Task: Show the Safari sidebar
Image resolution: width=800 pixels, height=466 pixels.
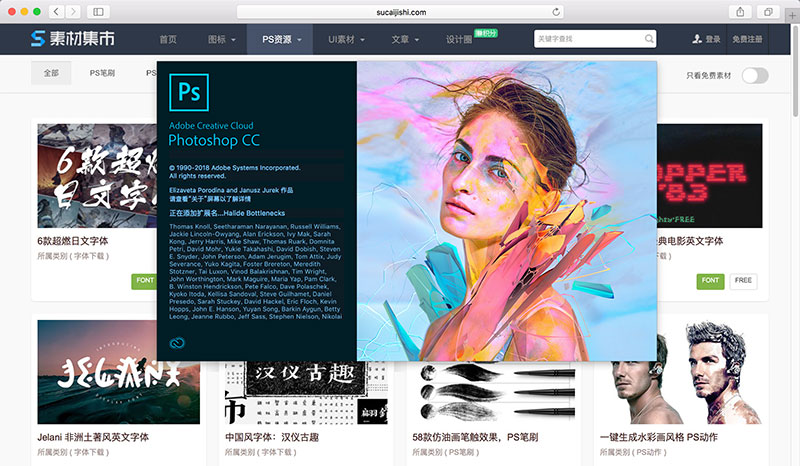Action: click(98, 12)
